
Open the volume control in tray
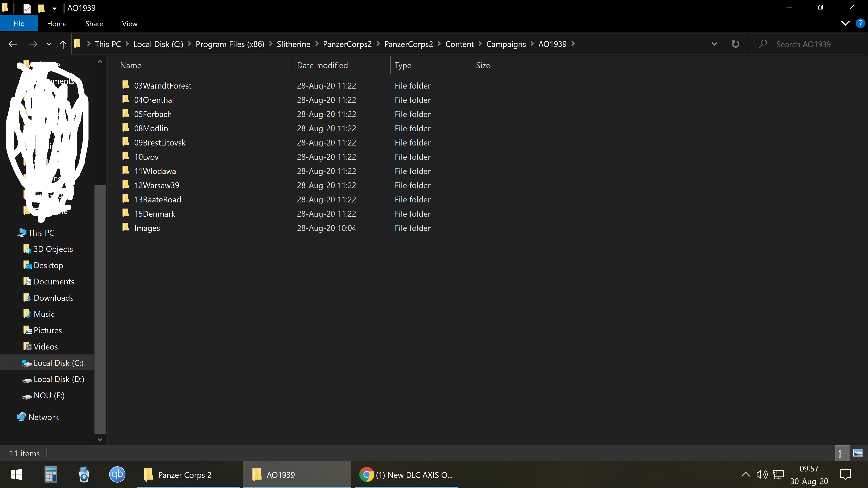(x=762, y=475)
